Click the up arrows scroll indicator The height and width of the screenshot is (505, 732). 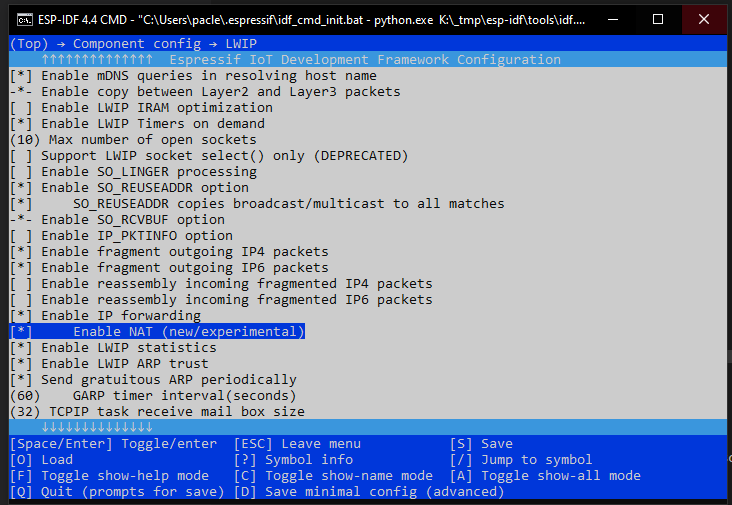(x=97, y=59)
